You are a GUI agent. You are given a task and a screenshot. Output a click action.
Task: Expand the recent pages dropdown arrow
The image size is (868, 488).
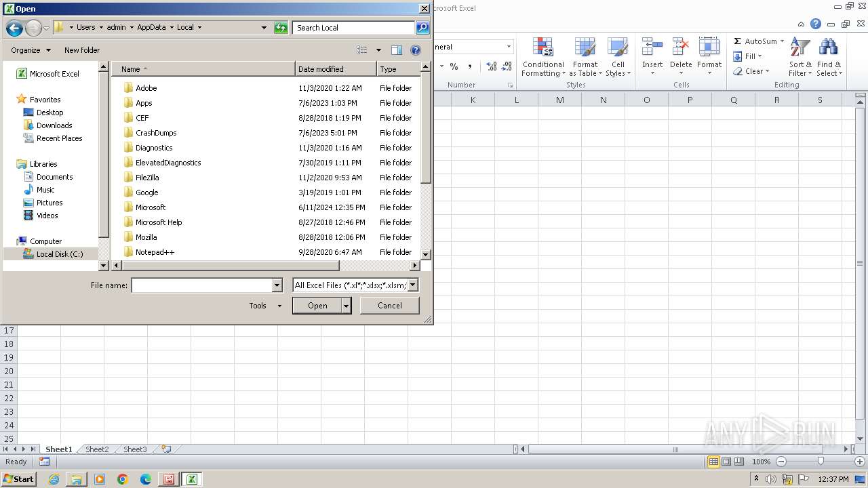pos(46,28)
